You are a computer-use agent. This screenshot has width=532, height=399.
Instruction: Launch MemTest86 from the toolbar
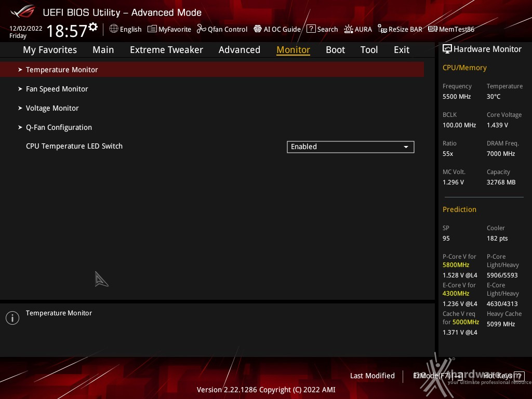coord(457,29)
